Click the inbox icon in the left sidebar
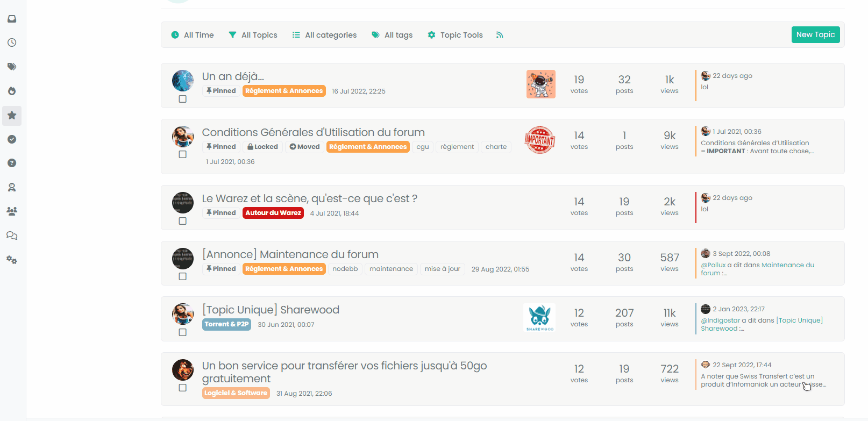This screenshot has width=868, height=421. click(x=12, y=19)
